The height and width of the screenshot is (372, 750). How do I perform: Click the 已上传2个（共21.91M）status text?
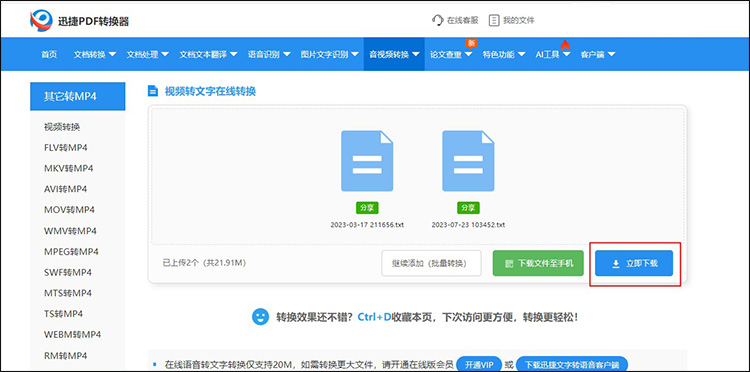pyautogui.click(x=204, y=263)
